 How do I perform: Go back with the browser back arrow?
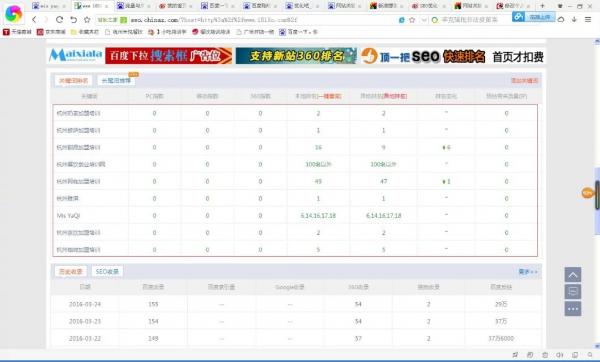(x=34, y=20)
